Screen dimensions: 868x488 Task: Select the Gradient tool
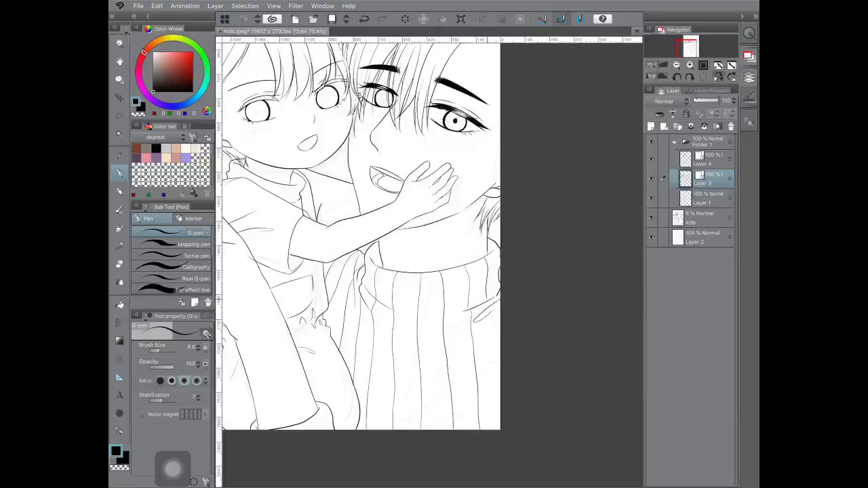(119, 341)
